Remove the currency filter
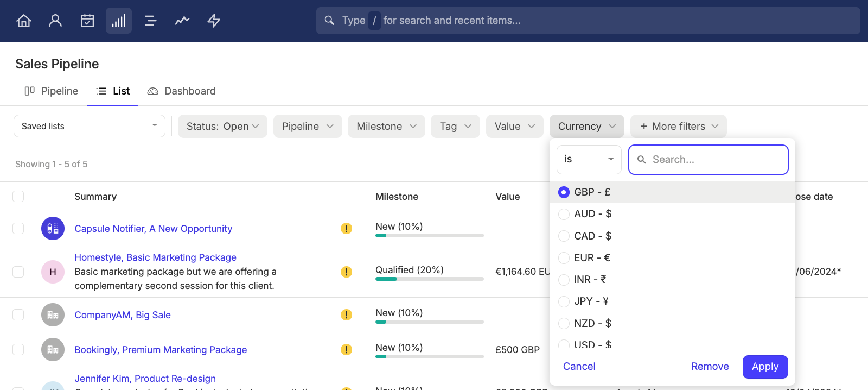Viewport: 868px width, 390px height. 710,367
